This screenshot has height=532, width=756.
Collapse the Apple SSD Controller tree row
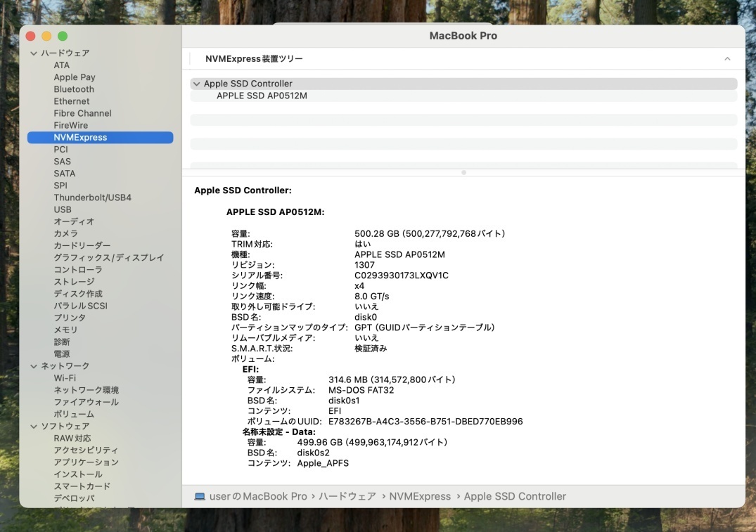(197, 84)
